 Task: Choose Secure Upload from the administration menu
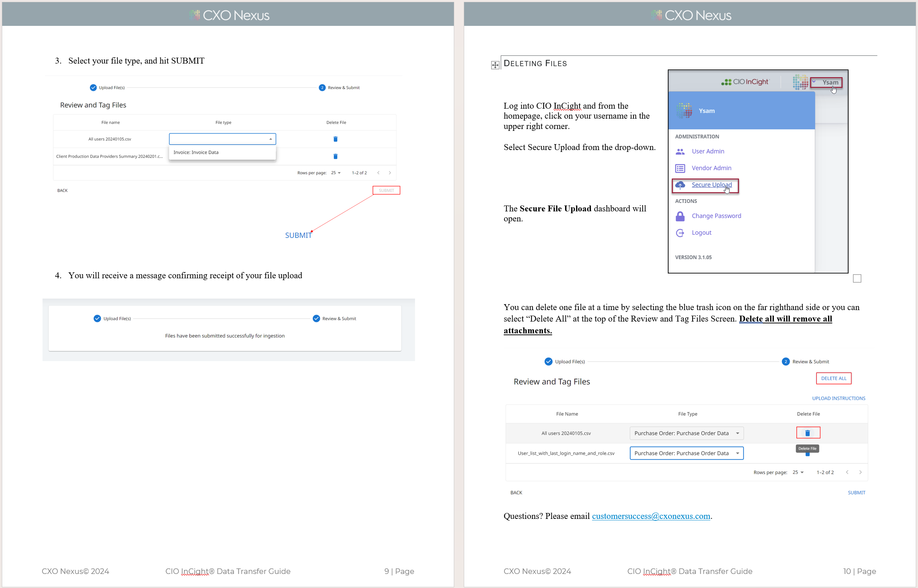click(712, 185)
